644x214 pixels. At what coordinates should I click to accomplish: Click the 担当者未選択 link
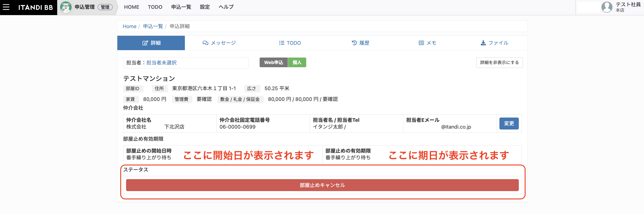tap(161, 63)
